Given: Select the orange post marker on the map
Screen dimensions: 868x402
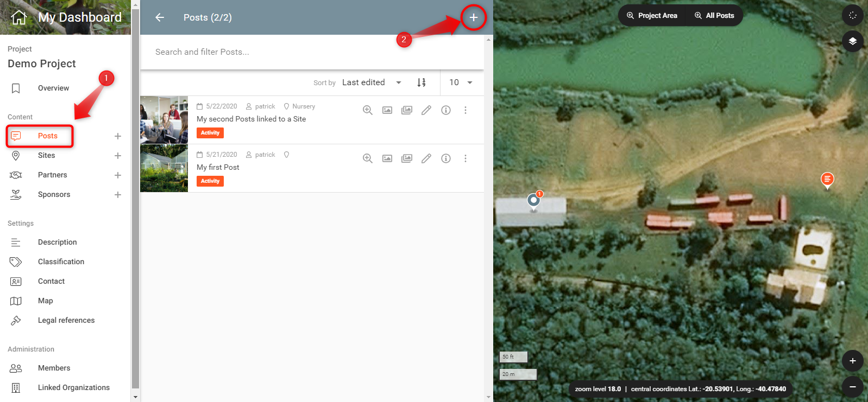Looking at the screenshot, I should pyautogui.click(x=827, y=180).
